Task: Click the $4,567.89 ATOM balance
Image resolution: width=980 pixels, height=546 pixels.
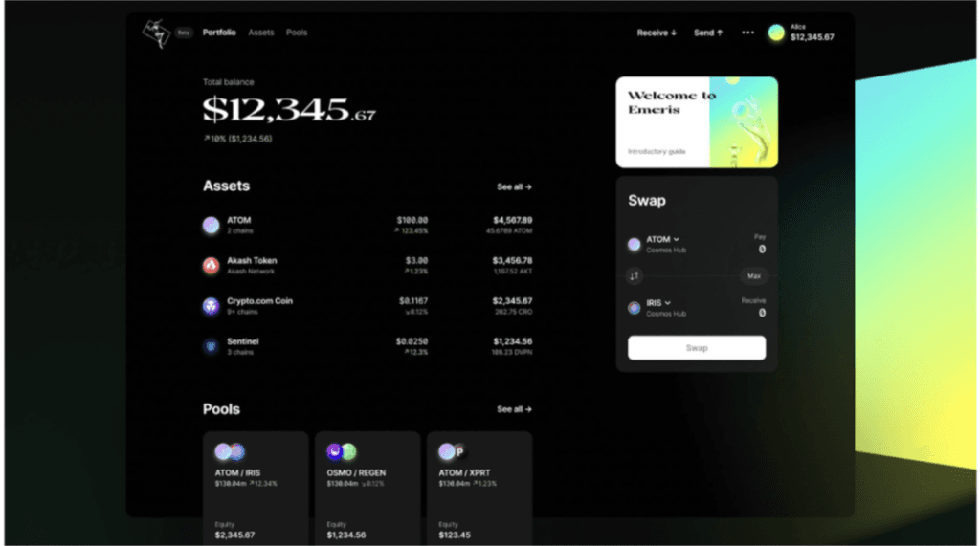Action: click(x=513, y=220)
